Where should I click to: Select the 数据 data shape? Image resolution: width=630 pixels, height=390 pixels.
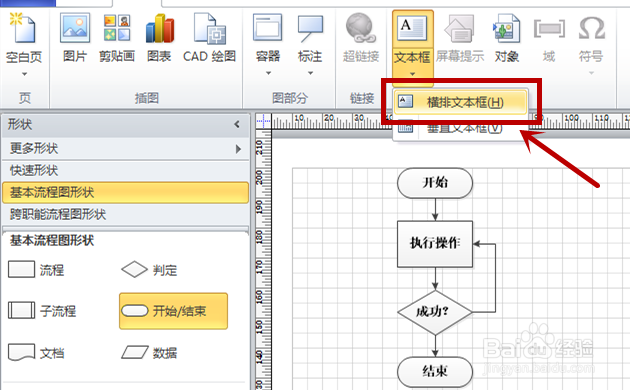point(149,353)
